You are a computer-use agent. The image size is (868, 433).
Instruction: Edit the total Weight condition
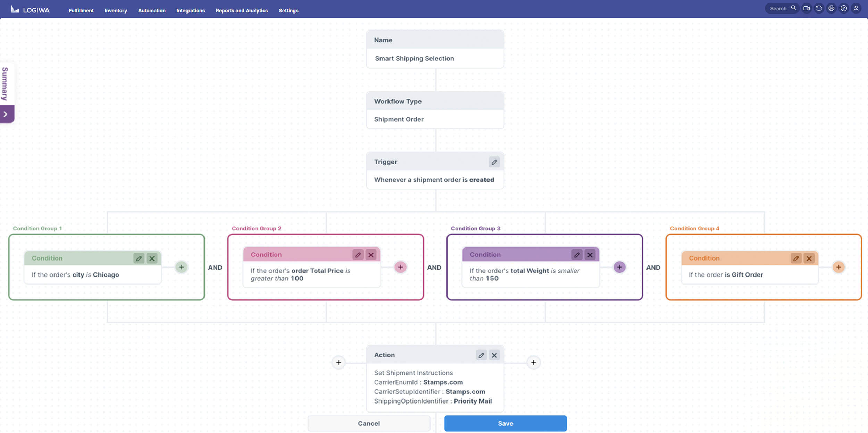pos(577,255)
